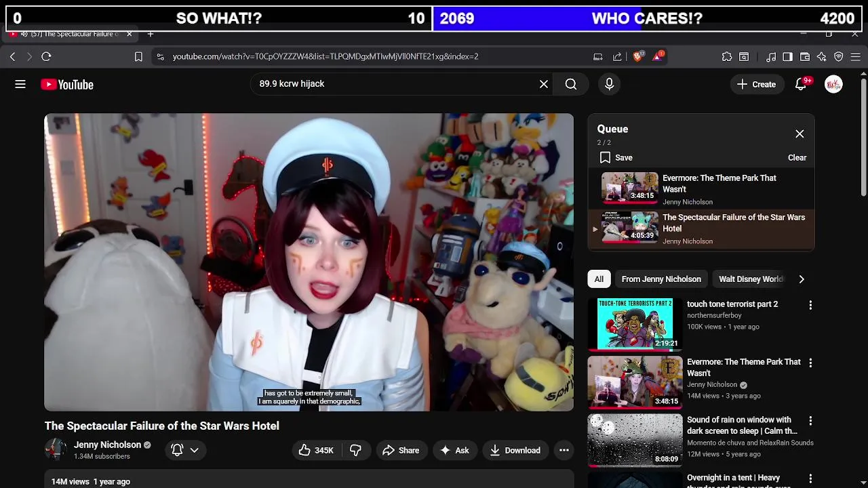The image size is (868, 488).
Task: Start voice search with the microphone
Action: coord(609,84)
